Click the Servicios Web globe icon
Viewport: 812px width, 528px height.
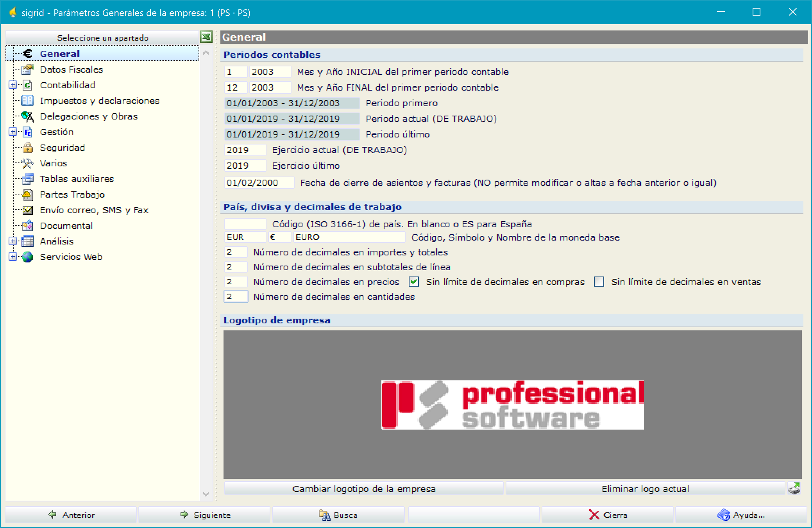pos(27,257)
